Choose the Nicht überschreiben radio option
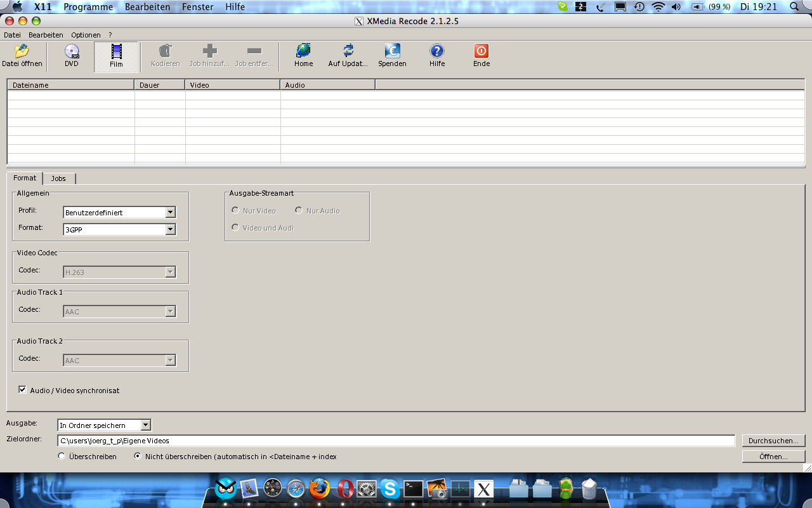Image resolution: width=812 pixels, height=508 pixels. [x=138, y=456]
